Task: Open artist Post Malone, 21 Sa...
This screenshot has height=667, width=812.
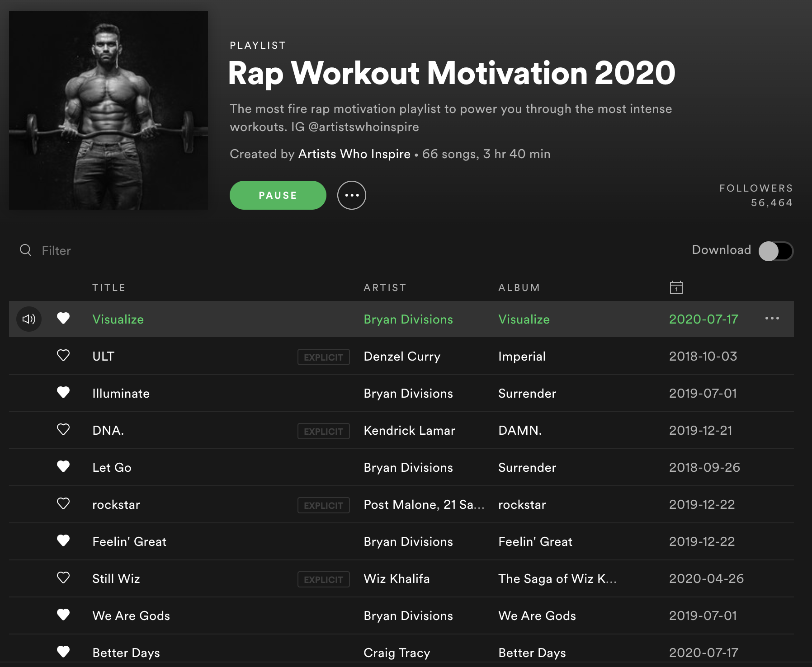Action: [424, 505]
